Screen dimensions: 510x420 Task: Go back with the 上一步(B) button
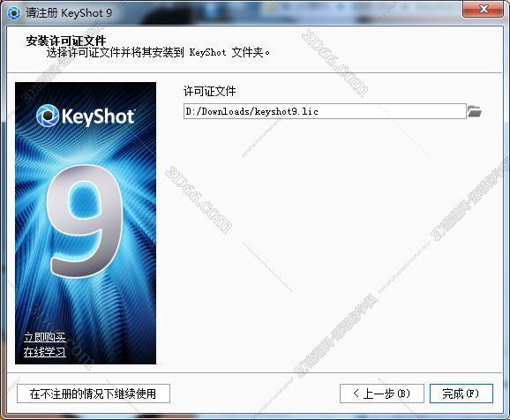[382, 394]
